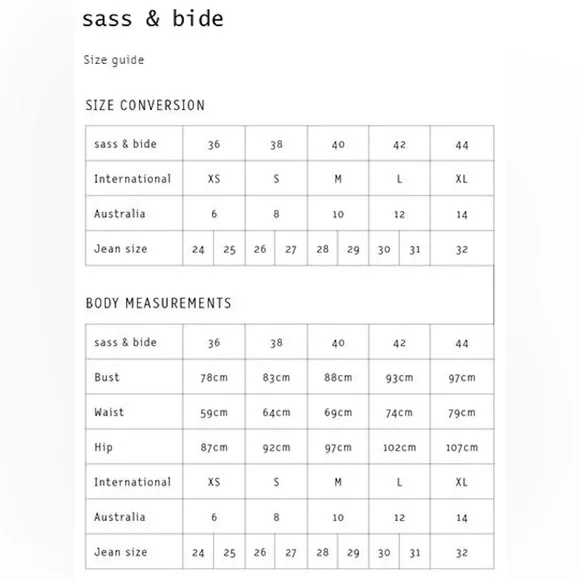The height and width of the screenshot is (580, 580).
Task: Click the 102cm hip measurement cell
Action: tap(399, 448)
